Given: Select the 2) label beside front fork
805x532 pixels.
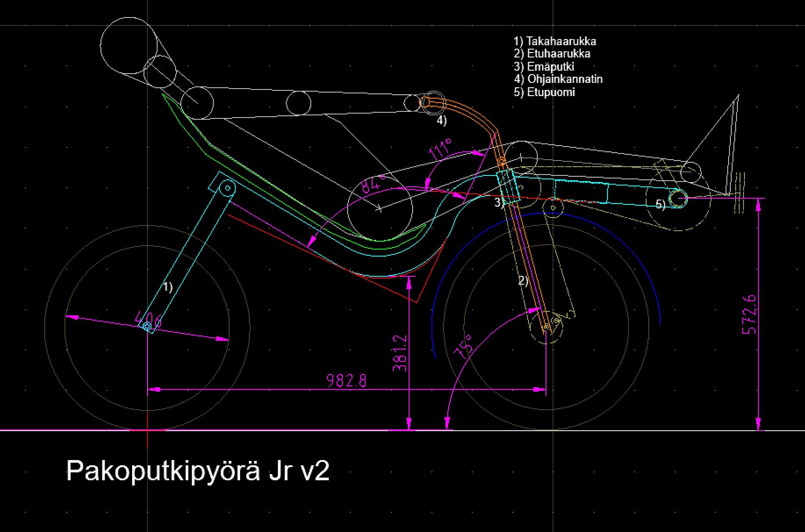Looking at the screenshot, I should click(x=523, y=281).
